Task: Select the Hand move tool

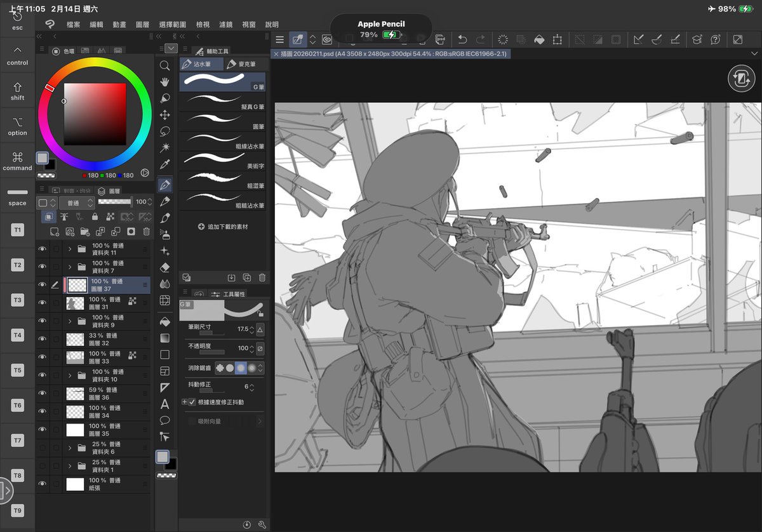Action: pos(164,82)
